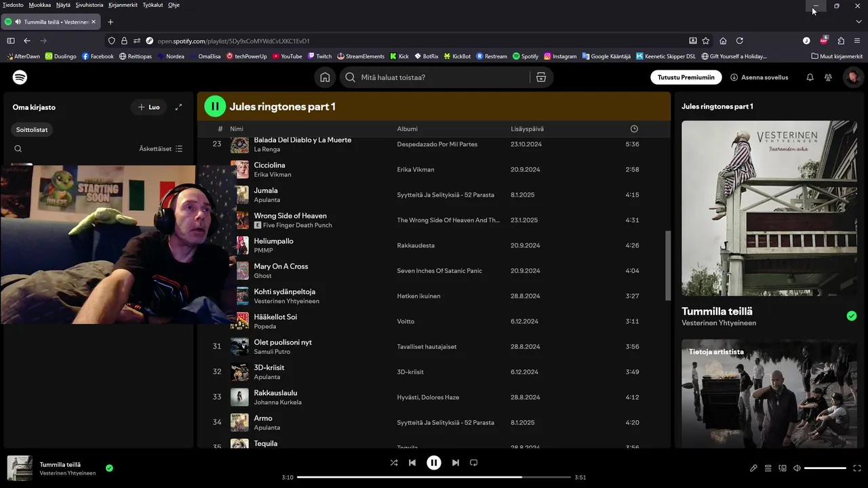This screenshot has height=488, width=868.
Task: Click Vesterinen album cover in right panel
Action: point(769,208)
